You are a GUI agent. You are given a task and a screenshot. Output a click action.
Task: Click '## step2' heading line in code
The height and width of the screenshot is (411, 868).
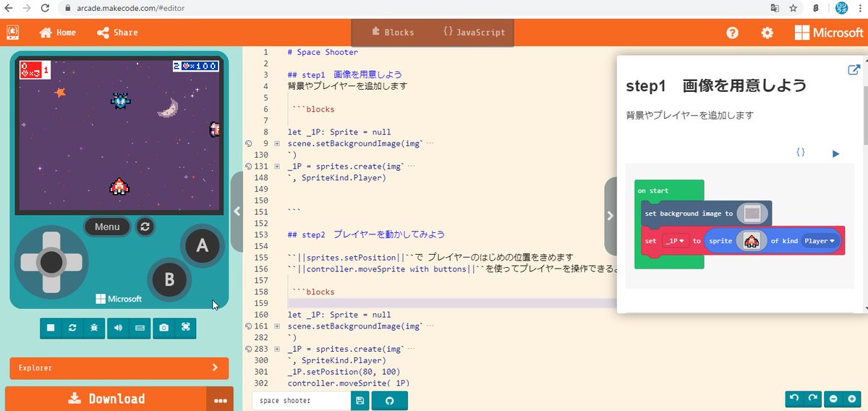point(365,234)
